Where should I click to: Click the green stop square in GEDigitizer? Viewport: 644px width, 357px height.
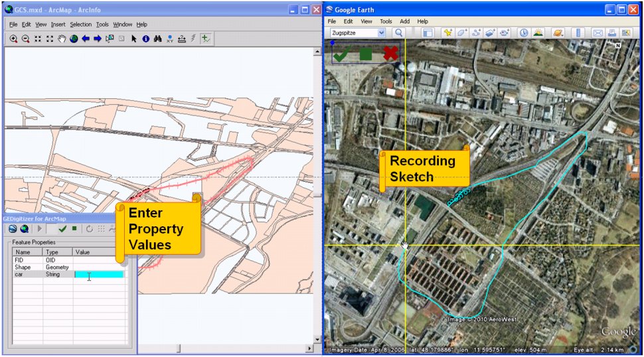74,228
